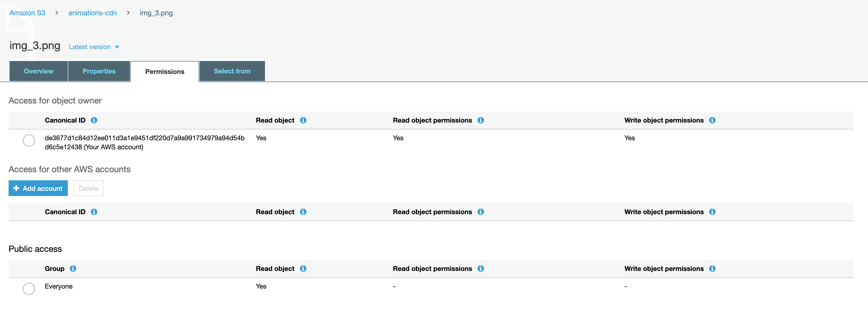Open the Latest version dropdown
The image size is (868, 321).
pos(90,47)
